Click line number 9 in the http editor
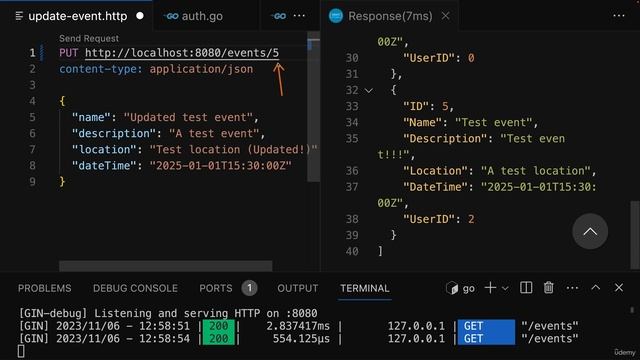 (x=32, y=182)
